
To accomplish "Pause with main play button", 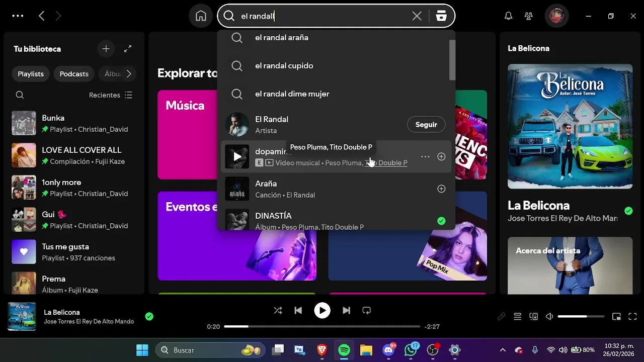I will click(x=322, y=311).
